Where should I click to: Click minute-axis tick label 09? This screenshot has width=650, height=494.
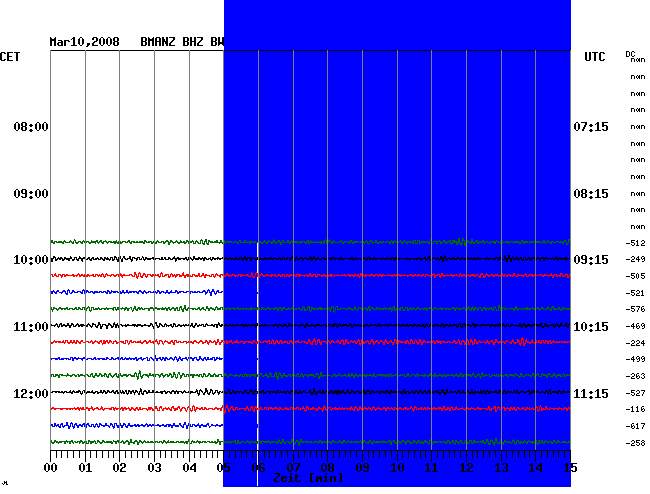pyautogui.click(x=362, y=468)
